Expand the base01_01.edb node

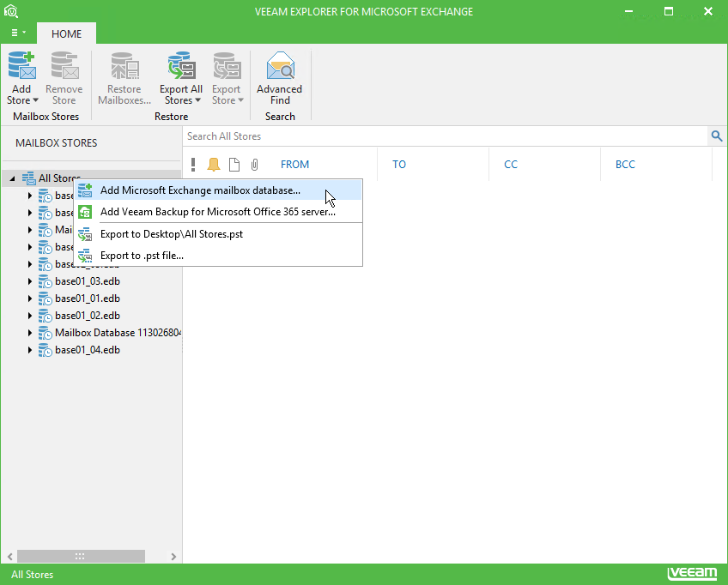coord(30,299)
